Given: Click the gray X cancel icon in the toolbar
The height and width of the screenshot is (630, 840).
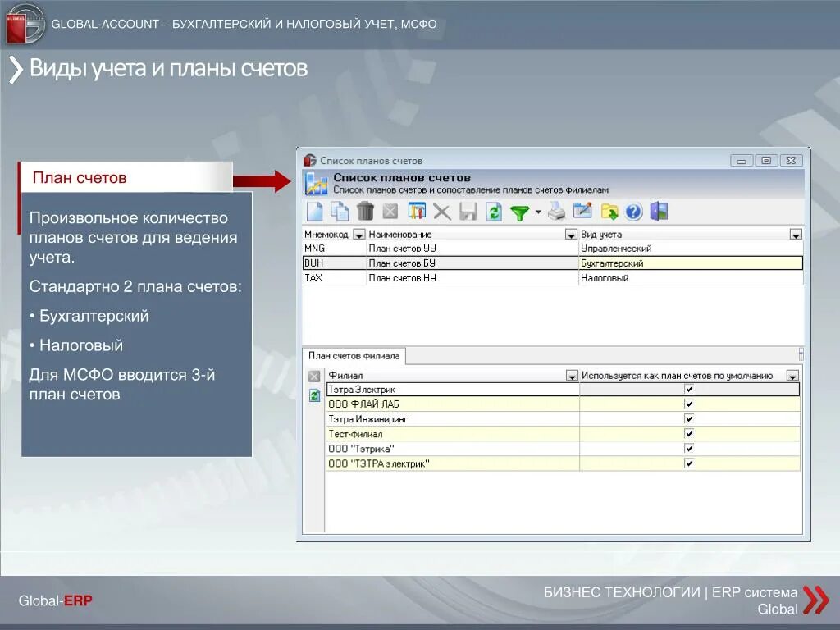Looking at the screenshot, I should click(442, 212).
